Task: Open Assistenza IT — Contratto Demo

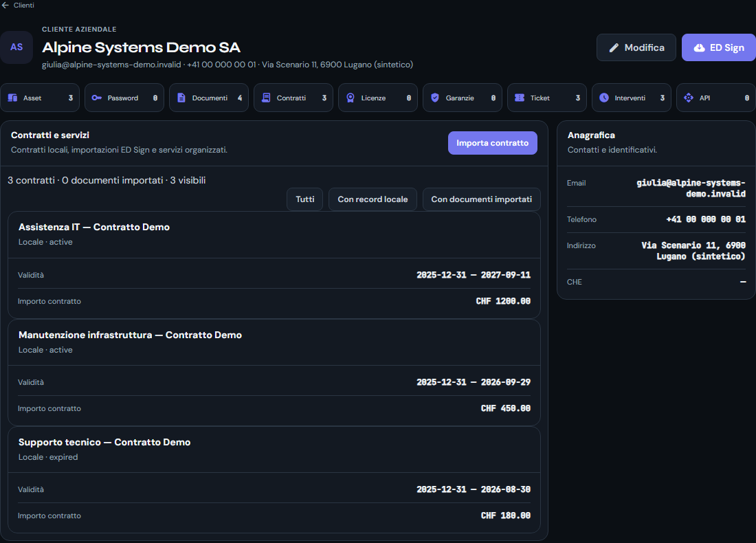Action: pyautogui.click(x=94, y=227)
